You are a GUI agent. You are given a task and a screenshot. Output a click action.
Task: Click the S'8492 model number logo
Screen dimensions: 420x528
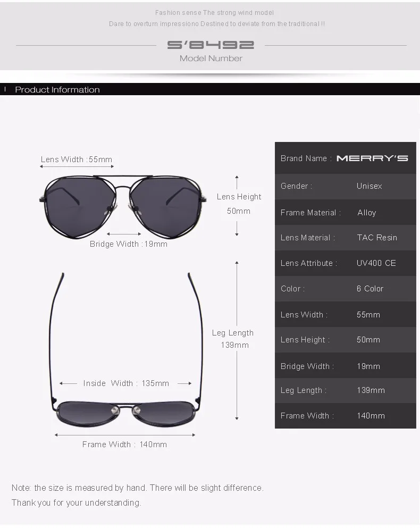coord(211,45)
